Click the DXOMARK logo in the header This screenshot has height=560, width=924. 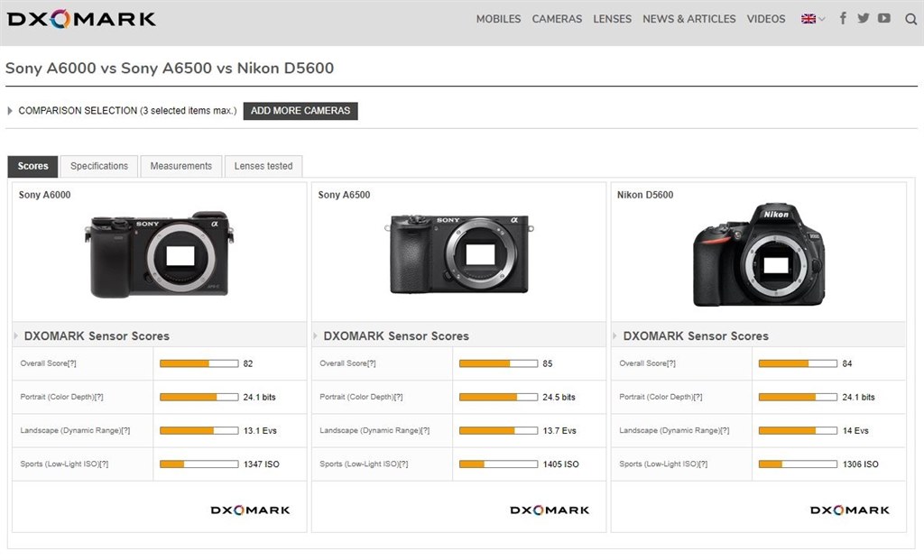click(81, 17)
